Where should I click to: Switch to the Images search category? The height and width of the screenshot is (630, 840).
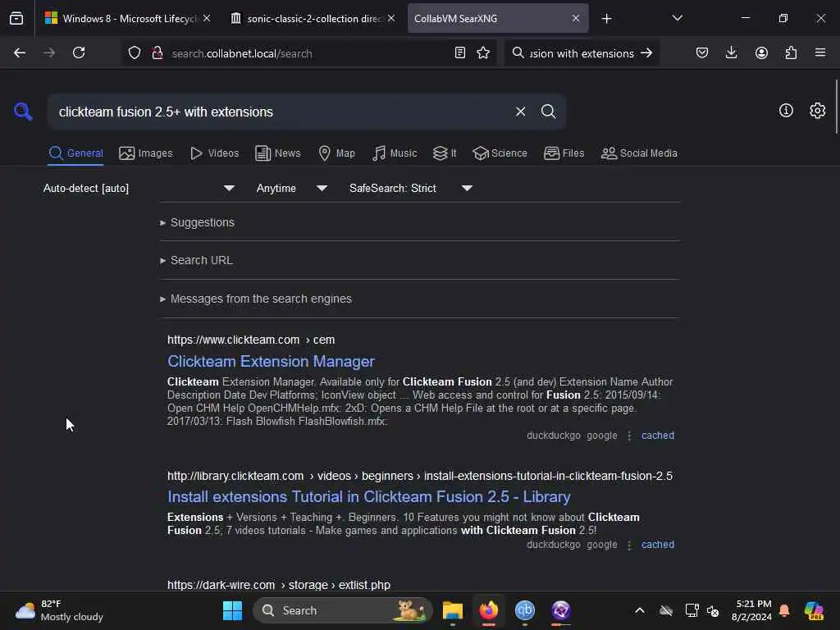pyautogui.click(x=146, y=153)
